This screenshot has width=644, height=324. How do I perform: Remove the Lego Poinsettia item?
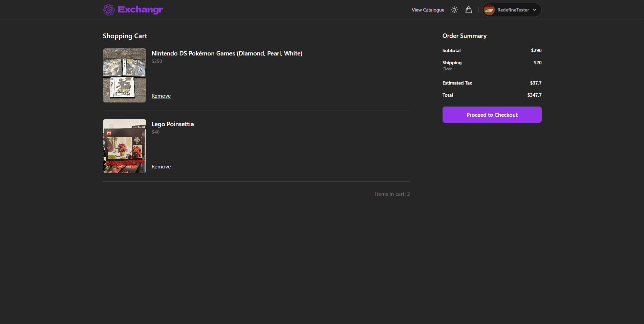coord(161,166)
